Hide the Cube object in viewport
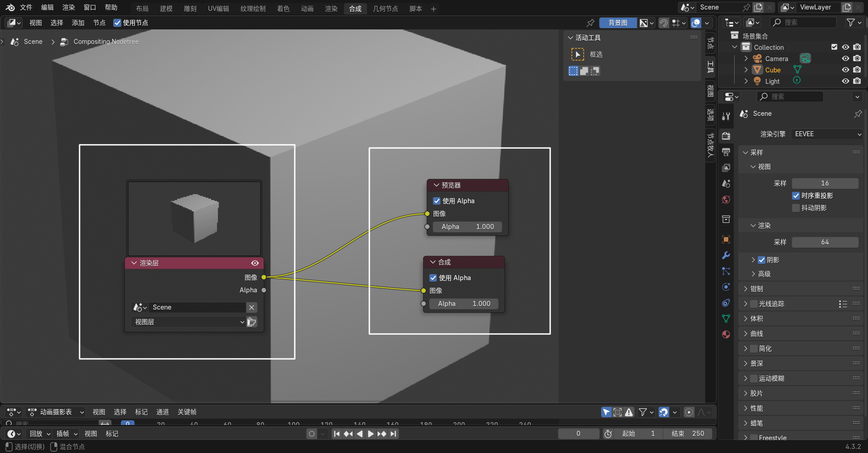868x453 pixels. tap(845, 70)
